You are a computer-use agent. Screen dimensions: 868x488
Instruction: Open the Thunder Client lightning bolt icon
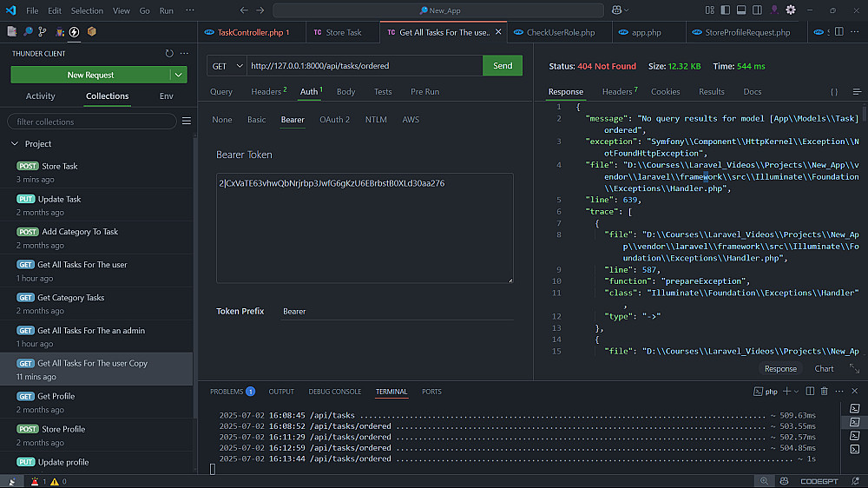pos(74,32)
